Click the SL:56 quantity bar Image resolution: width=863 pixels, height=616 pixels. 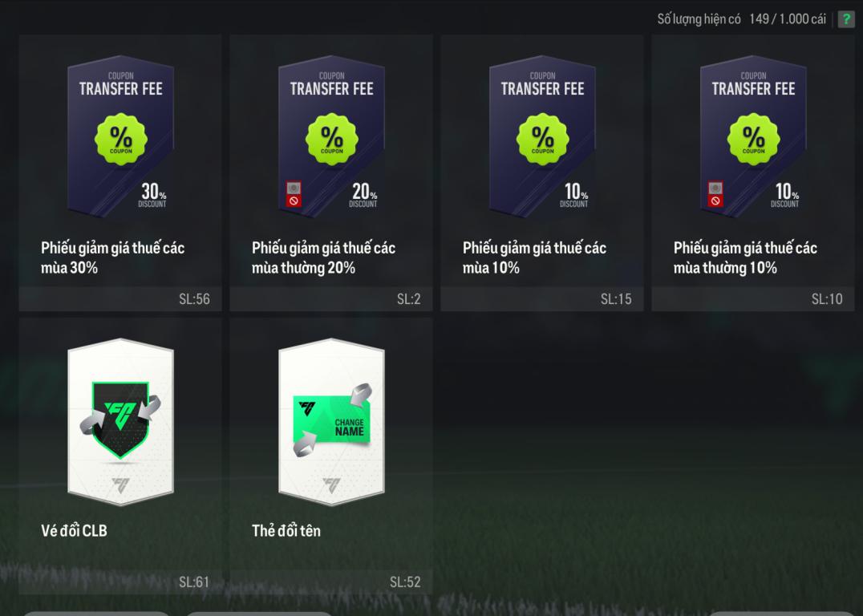click(120, 299)
